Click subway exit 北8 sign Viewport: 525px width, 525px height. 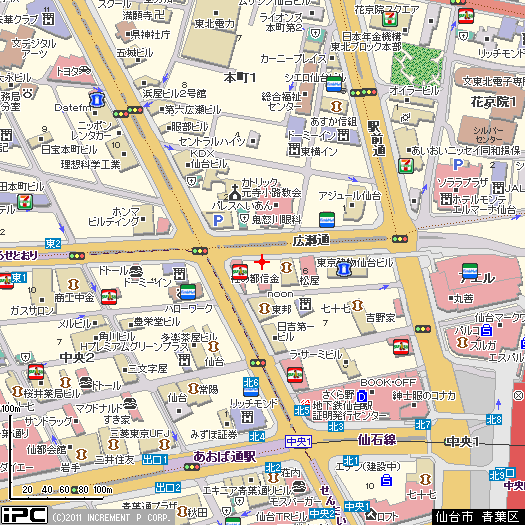pyautogui.click(x=494, y=419)
